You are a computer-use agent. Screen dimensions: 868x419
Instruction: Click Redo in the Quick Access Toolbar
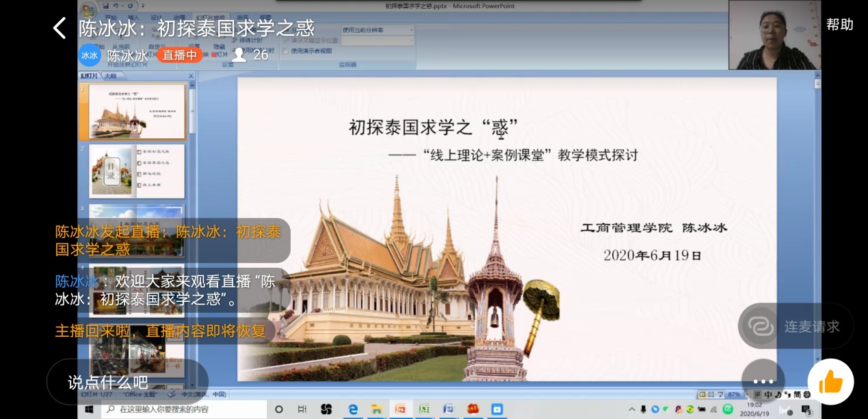click(x=129, y=6)
